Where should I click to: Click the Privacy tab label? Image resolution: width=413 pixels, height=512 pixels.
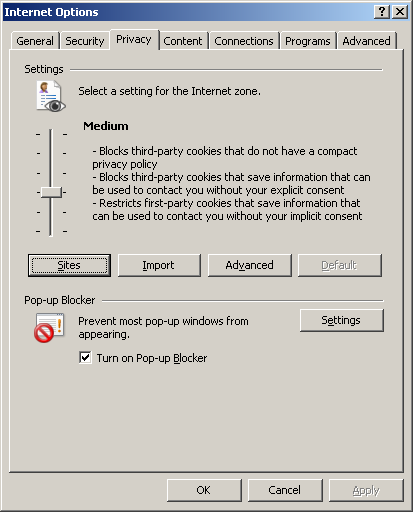click(x=134, y=39)
